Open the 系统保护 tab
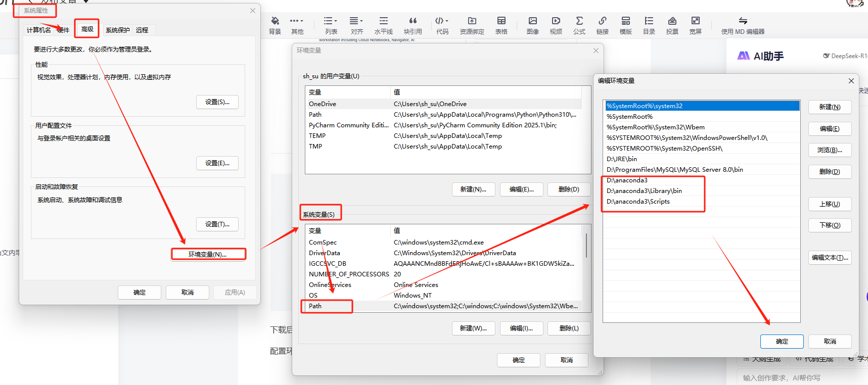 click(x=118, y=30)
